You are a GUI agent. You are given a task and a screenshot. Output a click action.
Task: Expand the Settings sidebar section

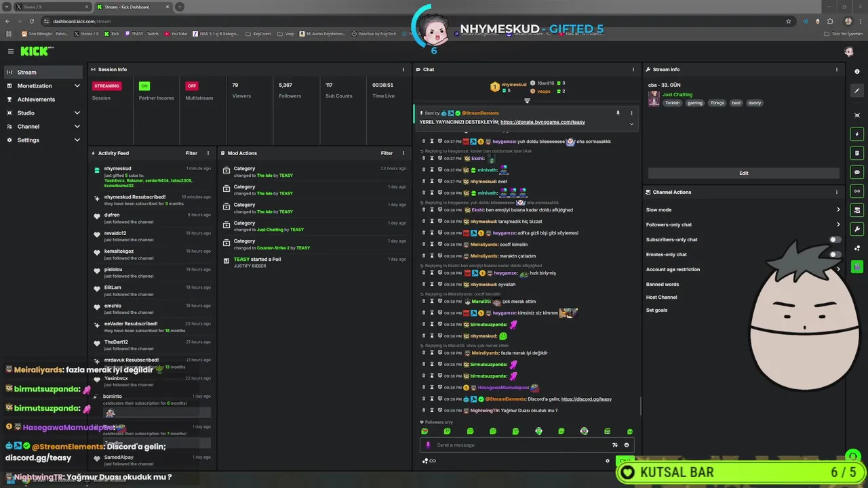[x=43, y=140]
